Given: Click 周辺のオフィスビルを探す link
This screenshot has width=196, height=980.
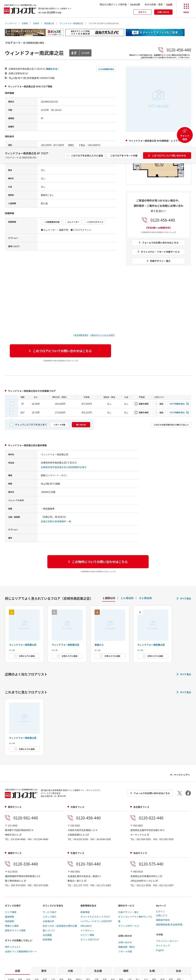Looking at the screenshot, I should pos(102,335).
